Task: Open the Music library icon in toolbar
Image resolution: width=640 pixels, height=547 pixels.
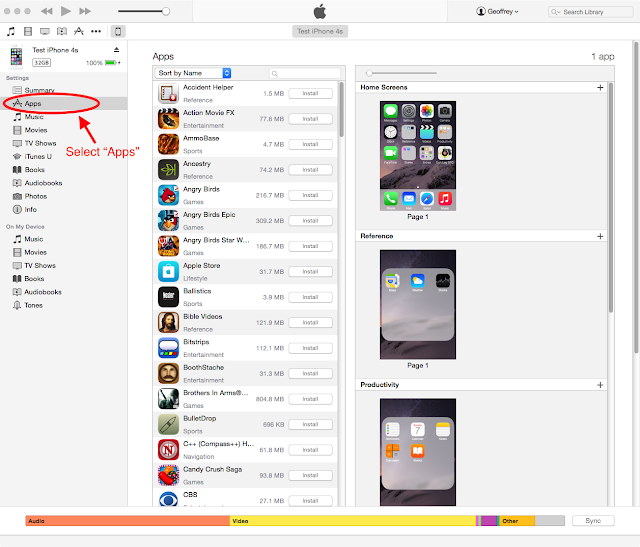Action: pos(11,31)
